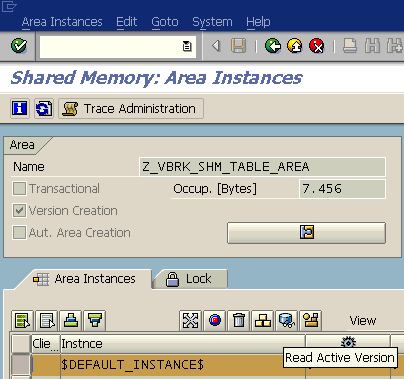Open the Edit menu

(127, 22)
